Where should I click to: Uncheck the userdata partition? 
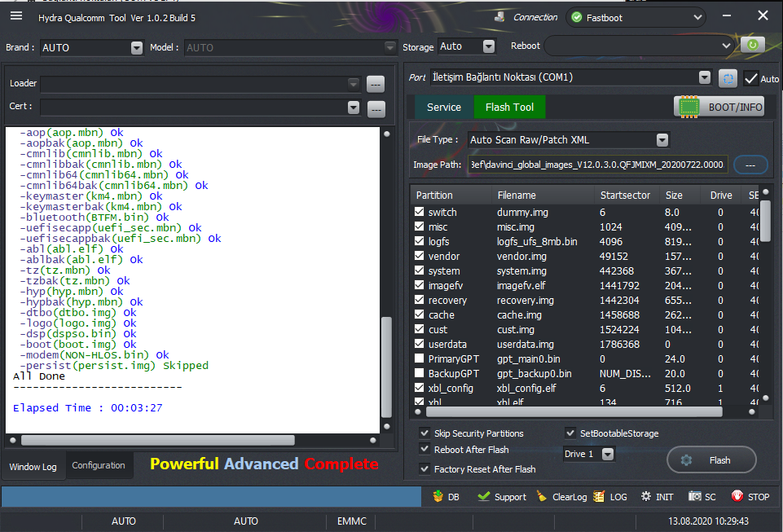click(x=420, y=344)
